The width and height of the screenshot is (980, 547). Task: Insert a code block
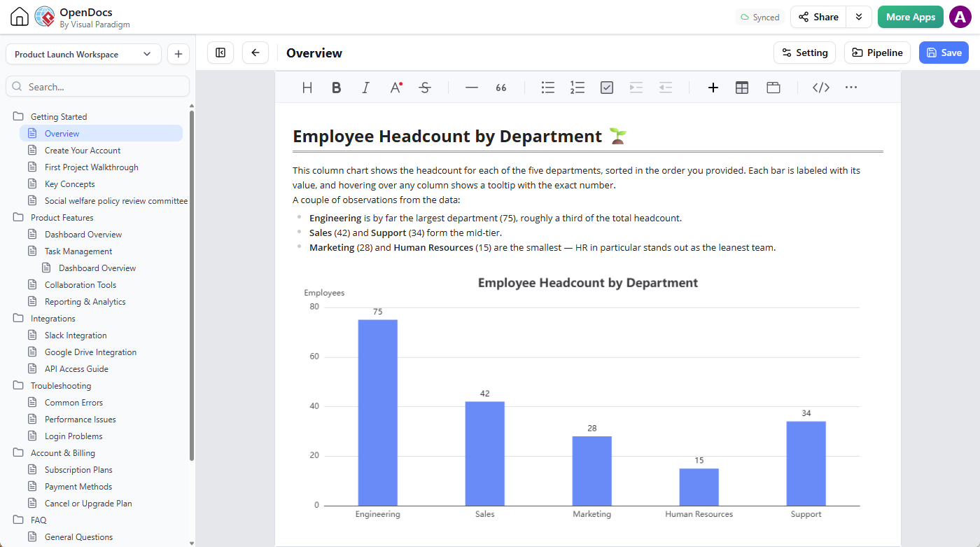821,88
